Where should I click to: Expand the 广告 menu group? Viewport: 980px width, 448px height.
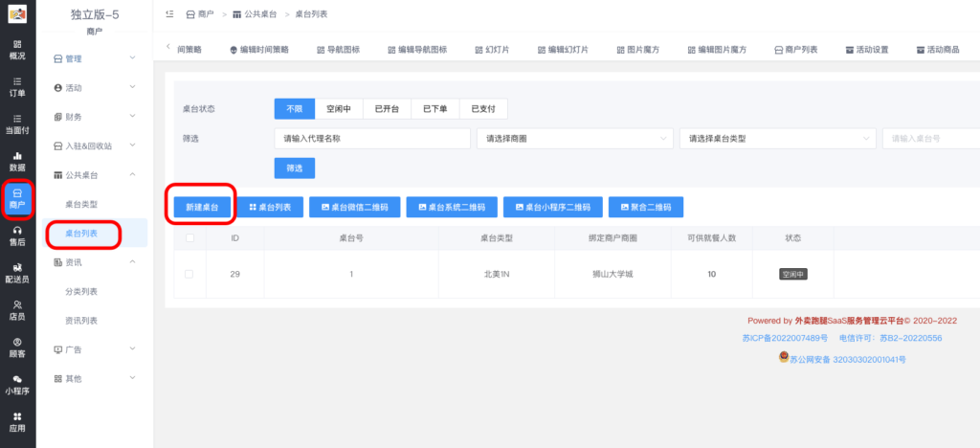95,349
